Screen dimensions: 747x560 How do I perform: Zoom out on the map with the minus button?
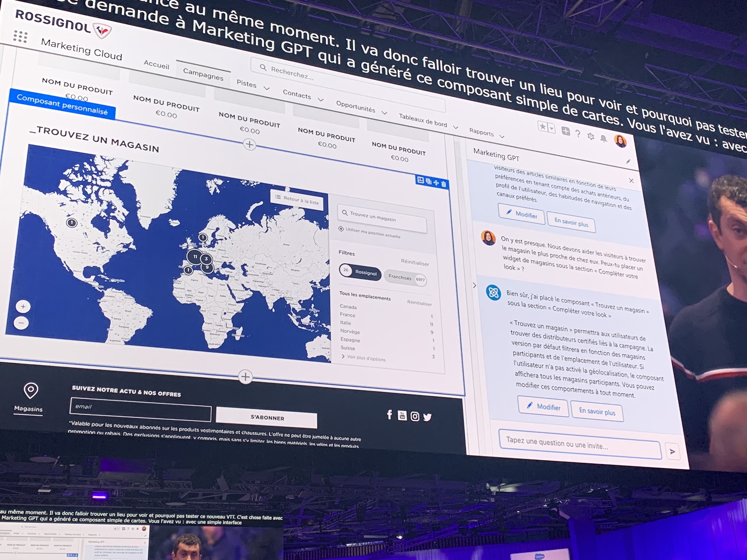coord(21,323)
